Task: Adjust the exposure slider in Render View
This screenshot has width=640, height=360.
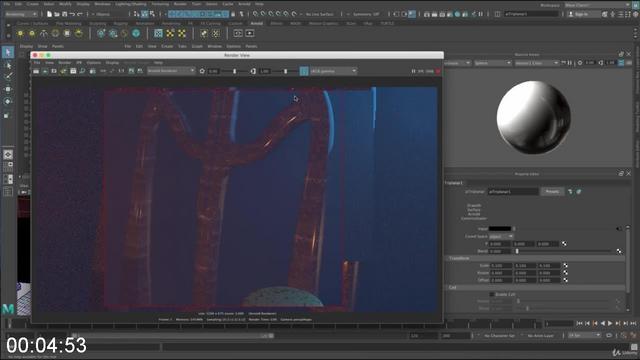Action: [235, 71]
